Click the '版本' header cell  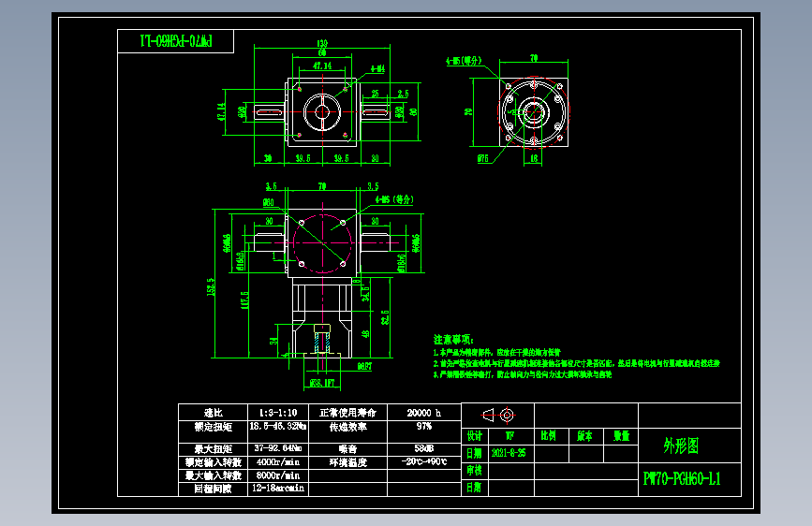pyautogui.click(x=584, y=436)
